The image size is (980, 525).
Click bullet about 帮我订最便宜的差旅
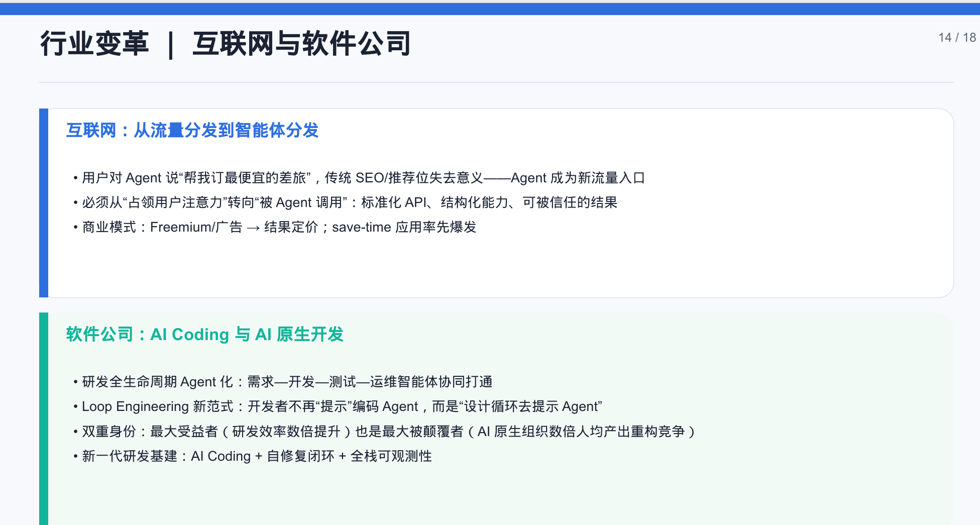pyautogui.click(x=359, y=178)
